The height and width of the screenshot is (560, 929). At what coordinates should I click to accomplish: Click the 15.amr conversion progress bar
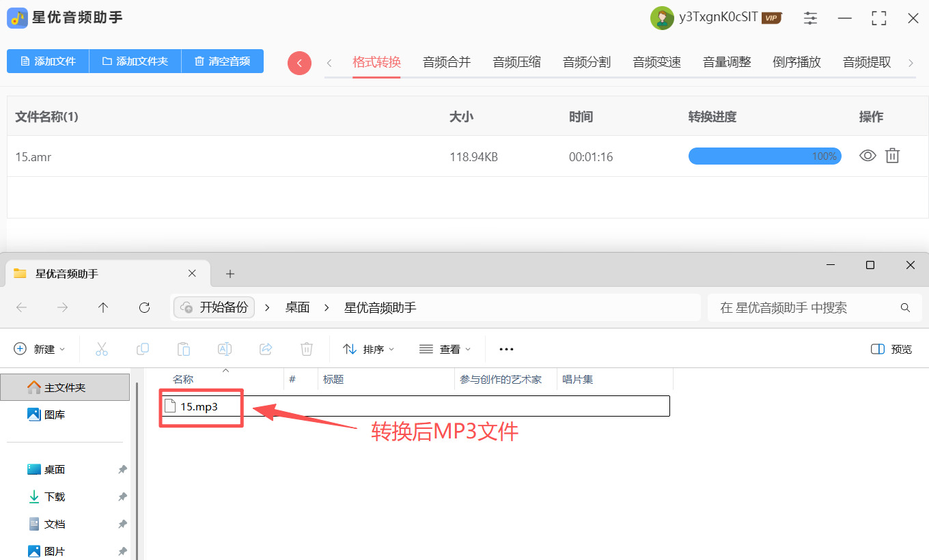[765, 156]
